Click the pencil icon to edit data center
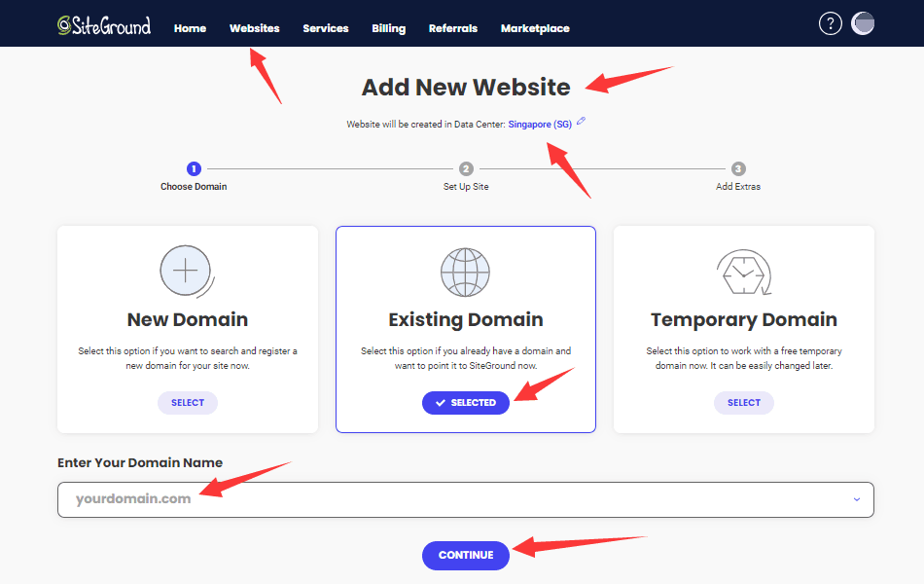 point(582,122)
